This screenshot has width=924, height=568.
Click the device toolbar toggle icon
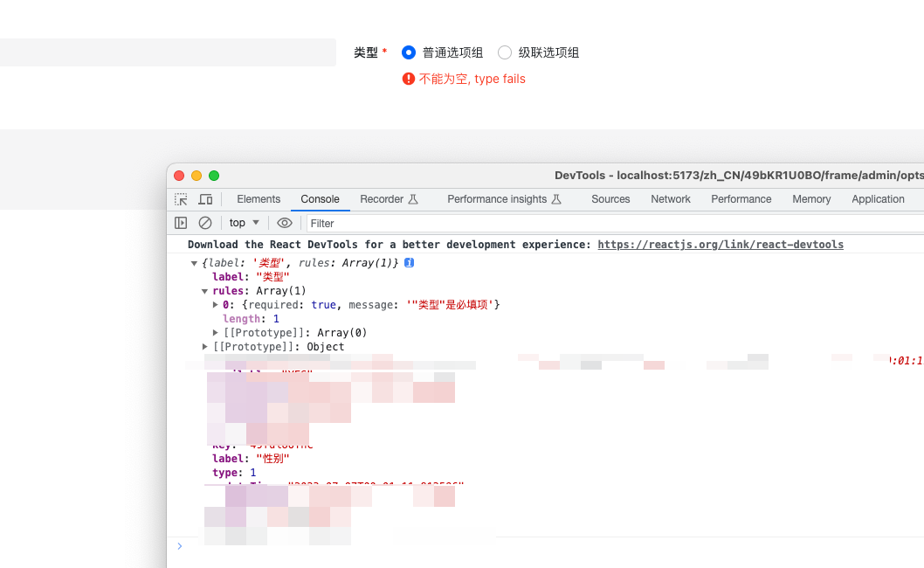pyautogui.click(x=204, y=199)
